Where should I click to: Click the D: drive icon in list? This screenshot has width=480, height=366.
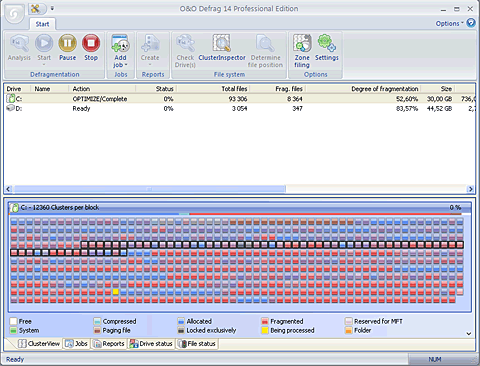(x=11, y=108)
